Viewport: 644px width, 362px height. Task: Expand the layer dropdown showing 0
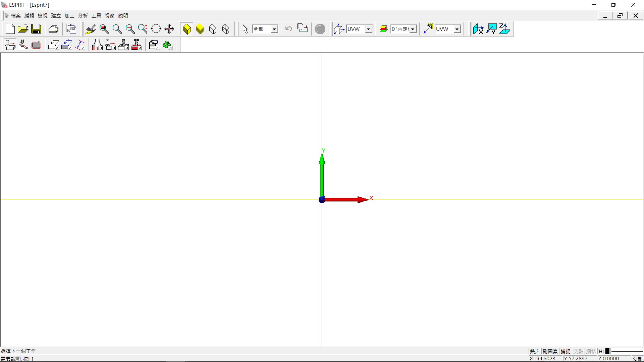pos(413,29)
